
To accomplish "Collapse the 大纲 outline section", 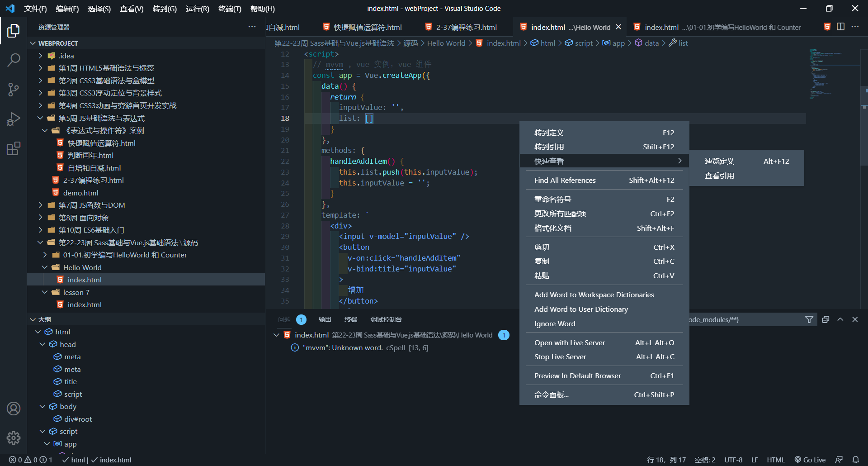I will (33, 319).
